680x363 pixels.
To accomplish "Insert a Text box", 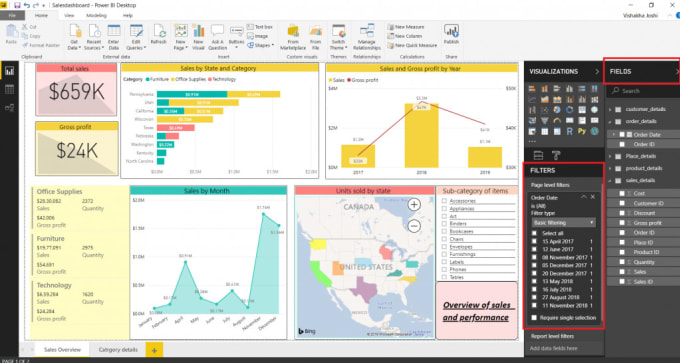I will [x=260, y=27].
